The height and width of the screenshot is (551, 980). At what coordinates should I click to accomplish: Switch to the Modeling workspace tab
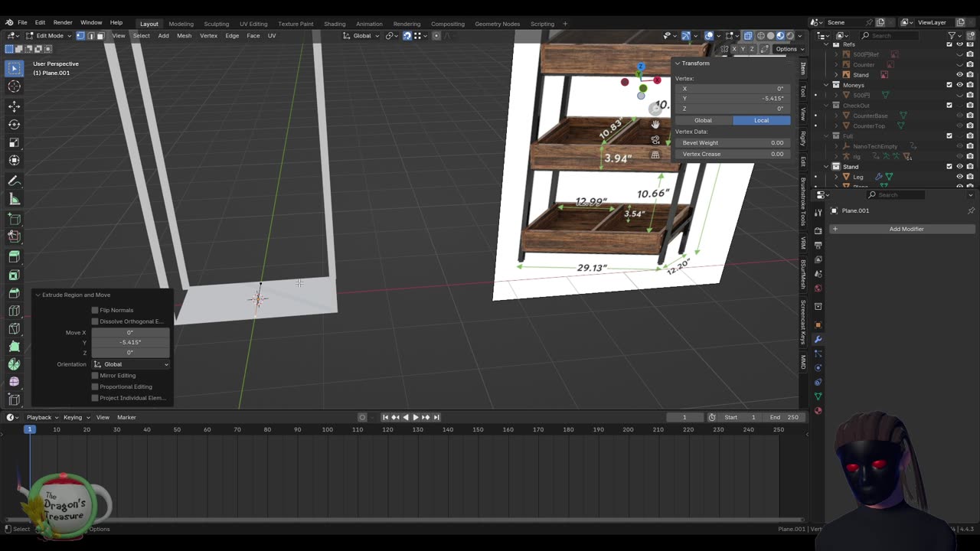coord(181,24)
